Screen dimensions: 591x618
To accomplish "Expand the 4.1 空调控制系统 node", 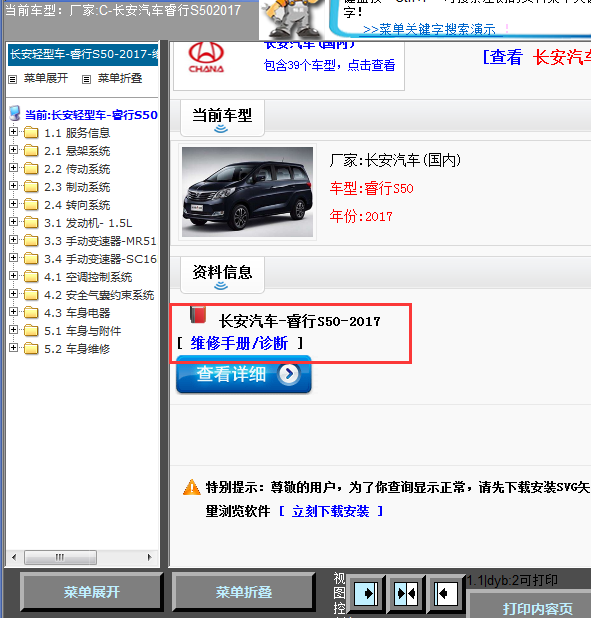I will [13, 276].
